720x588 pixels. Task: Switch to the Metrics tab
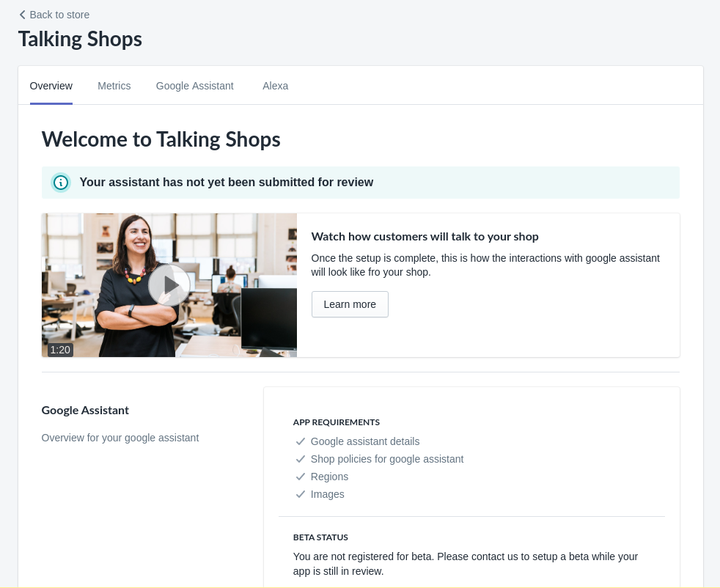pos(114,86)
